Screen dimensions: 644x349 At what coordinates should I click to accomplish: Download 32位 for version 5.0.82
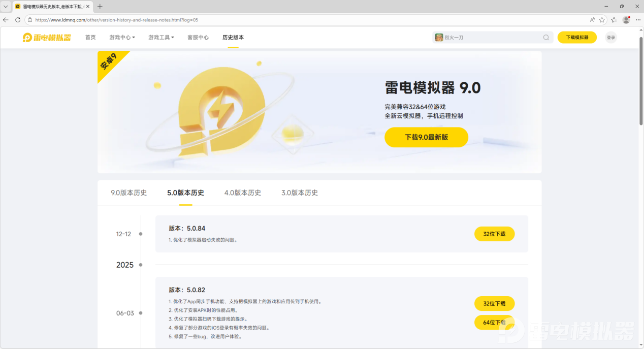[494, 304]
